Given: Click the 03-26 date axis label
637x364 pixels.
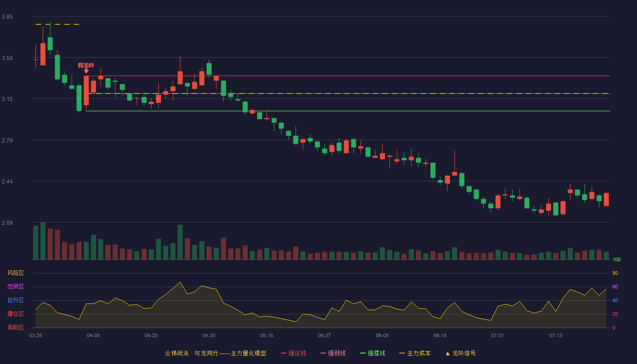Looking at the screenshot, I should [x=35, y=335].
